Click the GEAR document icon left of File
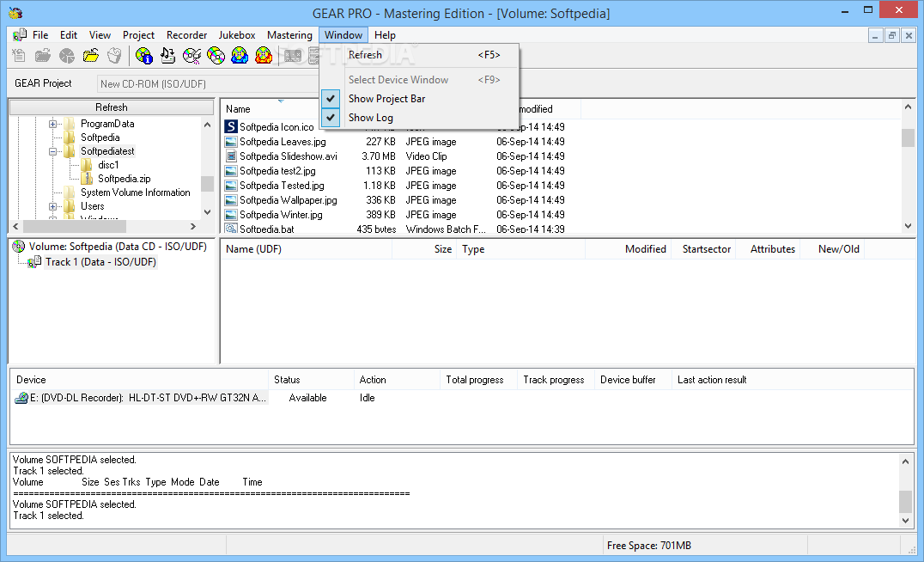The width and height of the screenshot is (924, 562). point(20,34)
